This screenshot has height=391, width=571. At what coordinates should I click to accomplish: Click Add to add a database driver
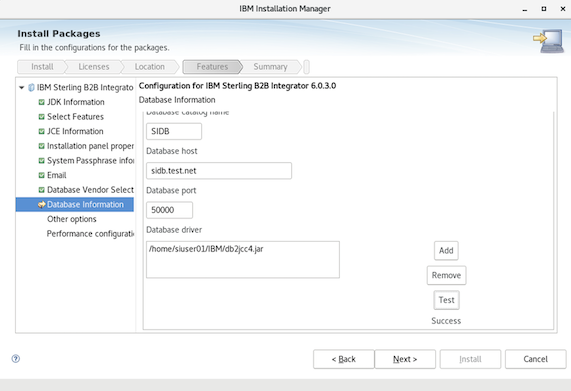(x=446, y=250)
